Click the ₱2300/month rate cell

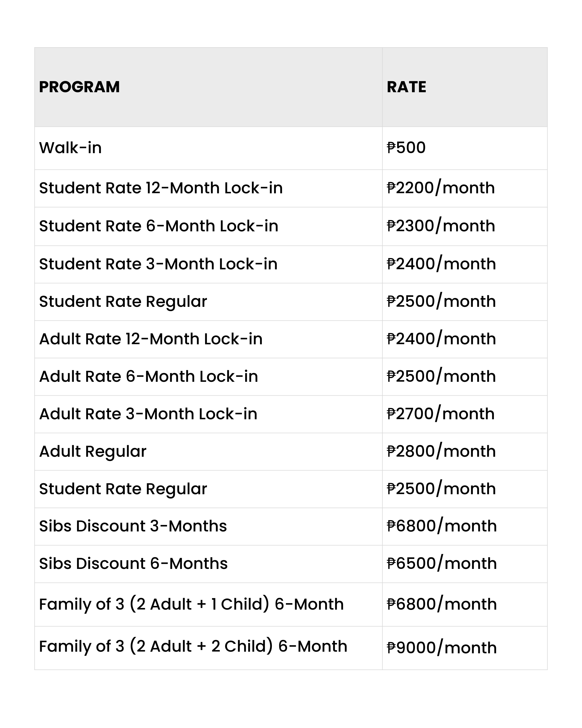pyautogui.click(x=441, y=226)
